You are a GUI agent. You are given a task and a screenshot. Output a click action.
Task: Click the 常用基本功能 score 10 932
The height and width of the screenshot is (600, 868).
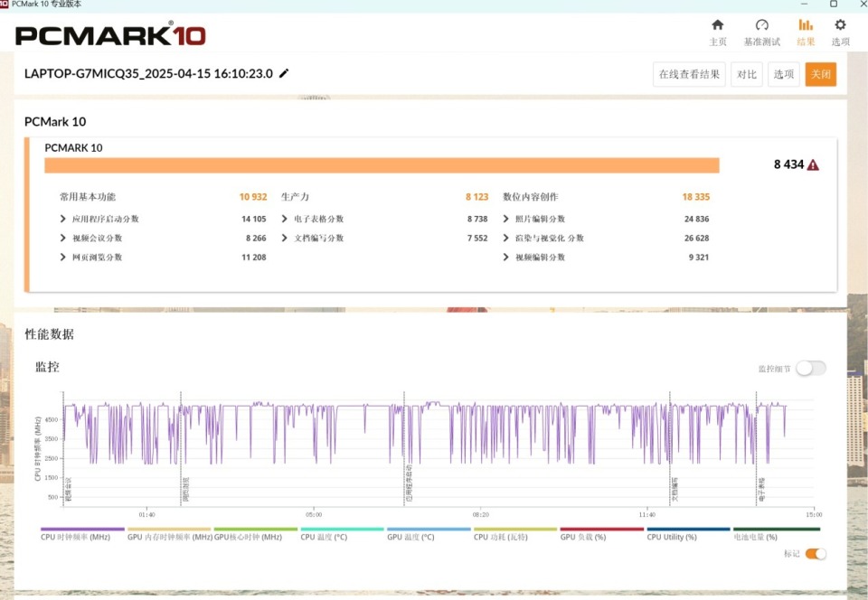(253, 197)
